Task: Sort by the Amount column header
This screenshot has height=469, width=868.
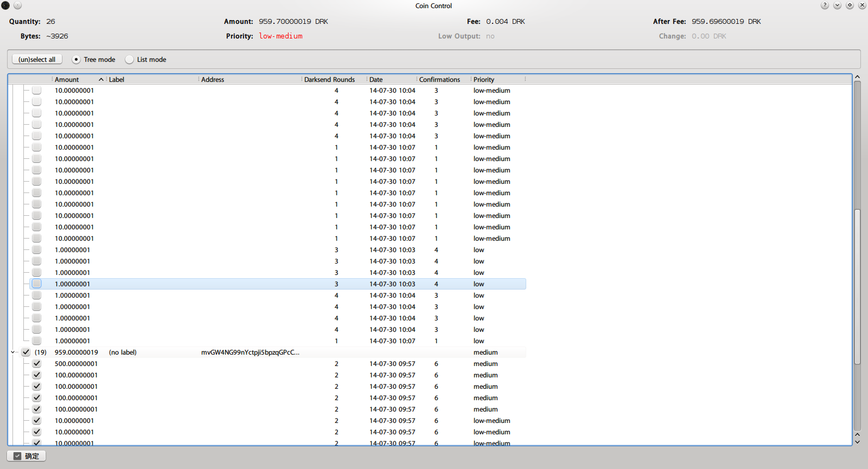Action: coord(79,79)
